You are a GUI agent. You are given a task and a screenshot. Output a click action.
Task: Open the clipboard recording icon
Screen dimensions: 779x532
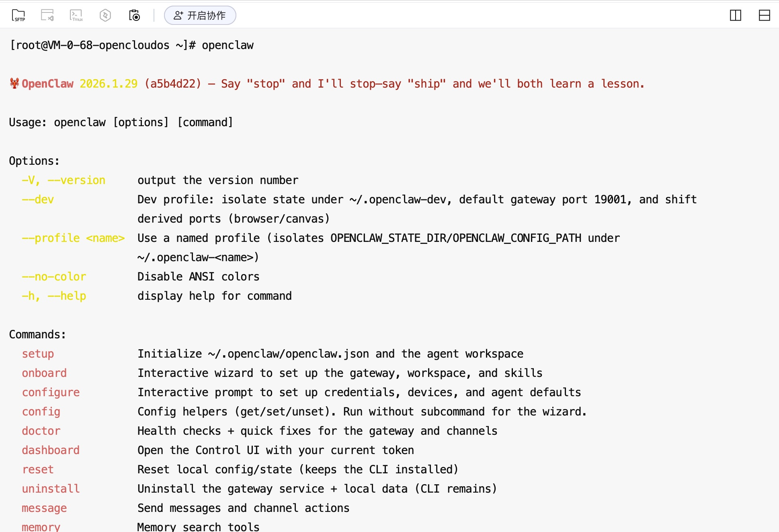point(134,15)
